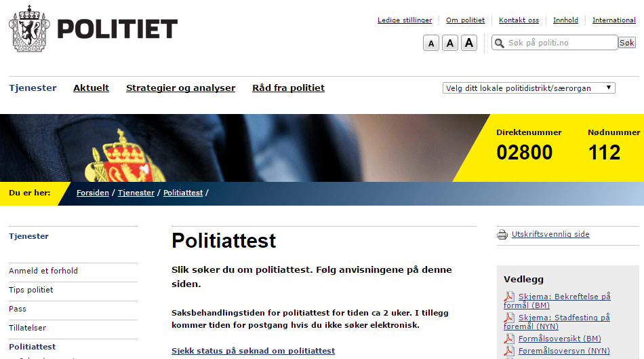Open the Om politiet link
The image size is (644, 359).
tap(465, 20)
